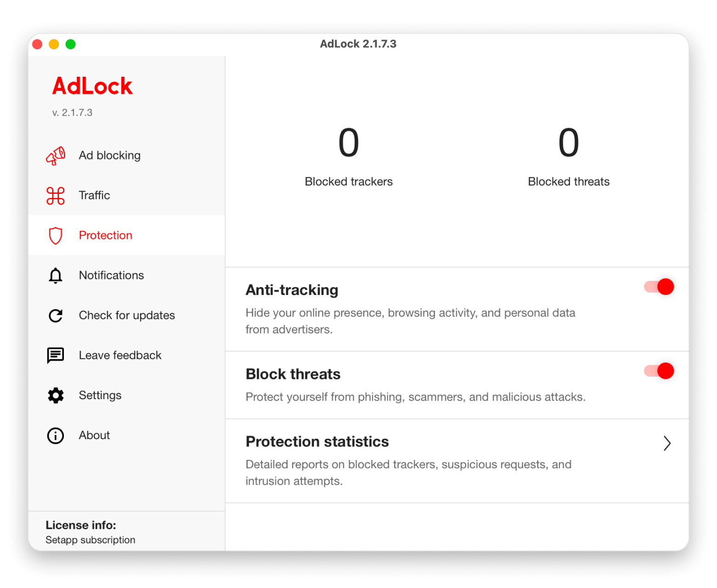Image resolution: width=717 pixels, height=588 pixels.
Task: Click the Protection shield icon
Action: click(x=56, y=236)
